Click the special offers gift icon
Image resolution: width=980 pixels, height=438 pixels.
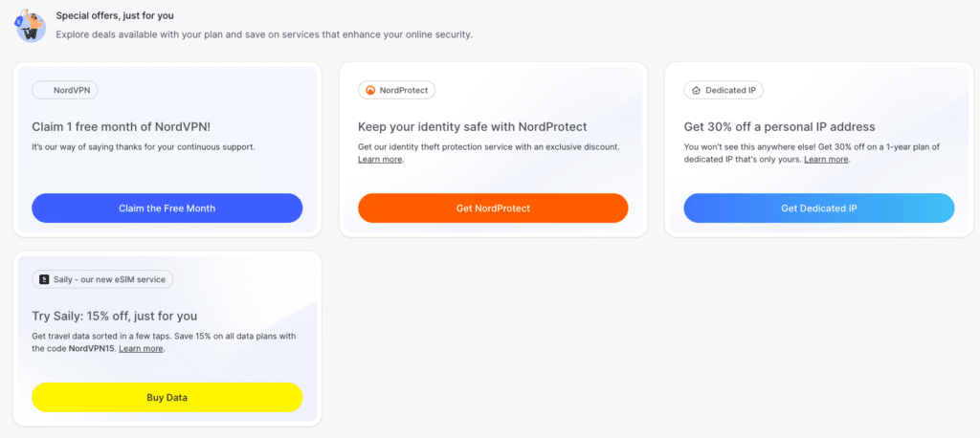click(30, 25)
